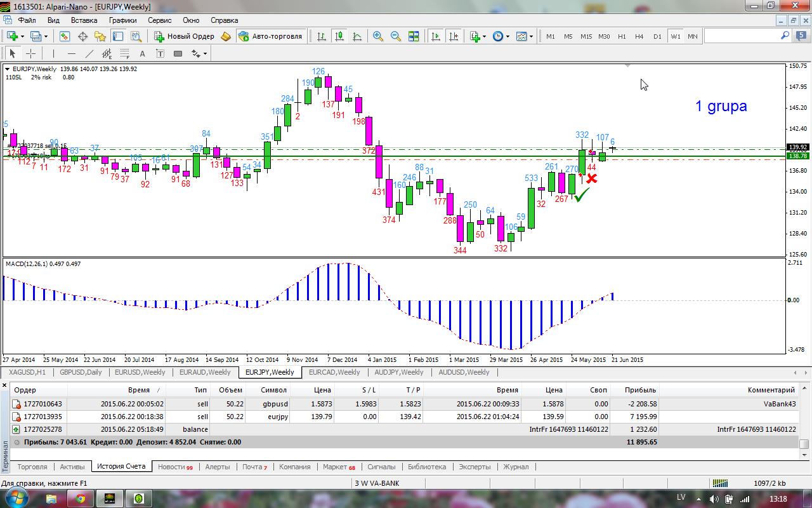Select the trendline drawing tool
Image resolution: width=812 pixels, height=508 pixels.
point(89,53)
